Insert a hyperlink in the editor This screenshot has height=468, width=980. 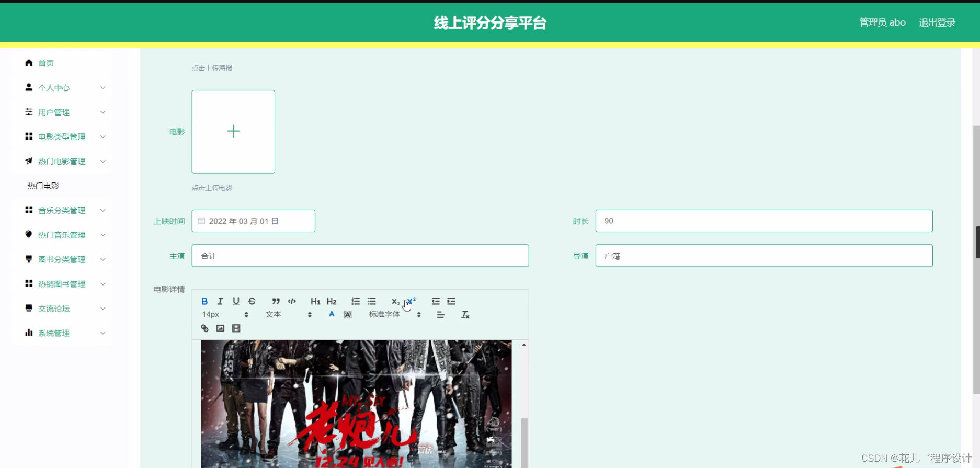(x=204, y=328)
